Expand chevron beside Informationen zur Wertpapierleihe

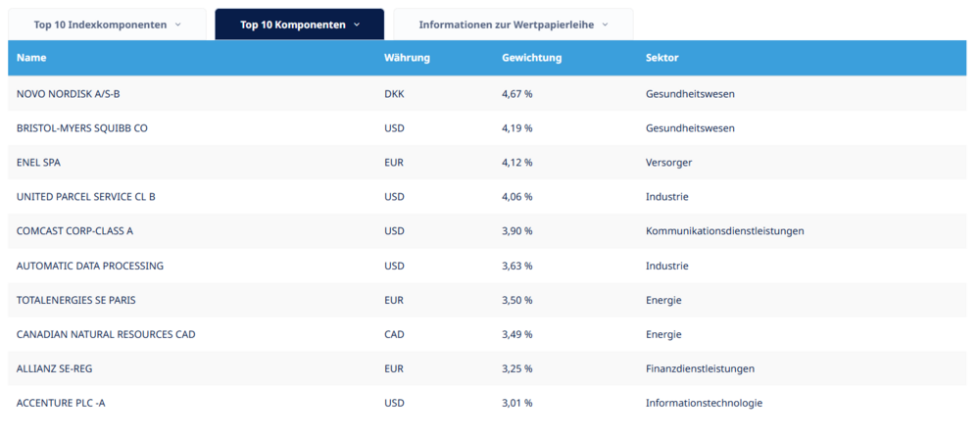tap(605, 25)
